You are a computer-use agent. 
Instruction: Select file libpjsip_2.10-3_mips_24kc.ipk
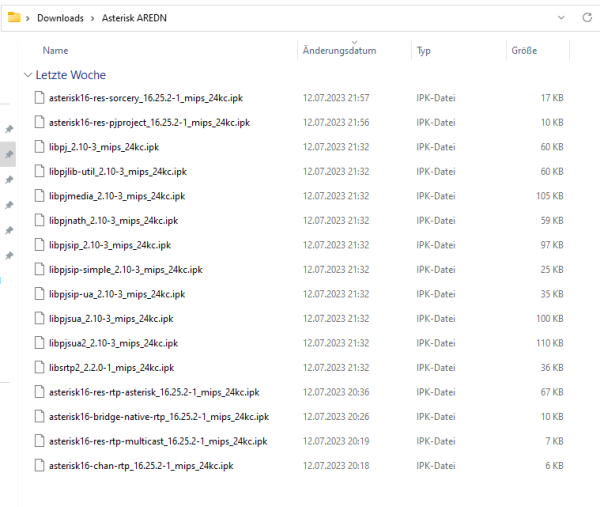point(110,245)
